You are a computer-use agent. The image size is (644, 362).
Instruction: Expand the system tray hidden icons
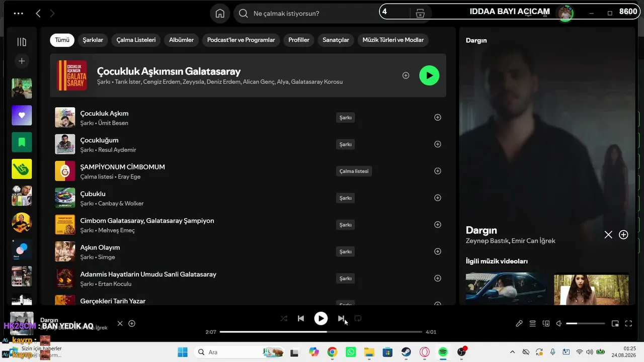pyautogui.click(x=512, y=352)
